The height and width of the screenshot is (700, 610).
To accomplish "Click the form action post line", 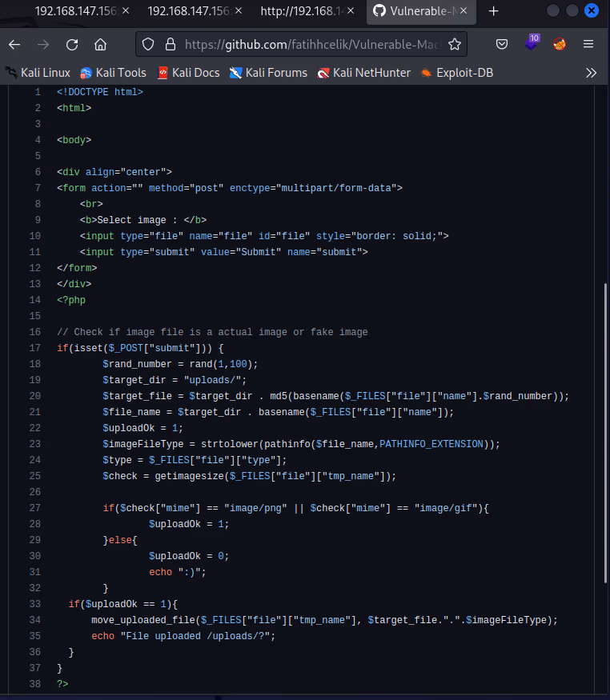I will (x=230, y=188).
